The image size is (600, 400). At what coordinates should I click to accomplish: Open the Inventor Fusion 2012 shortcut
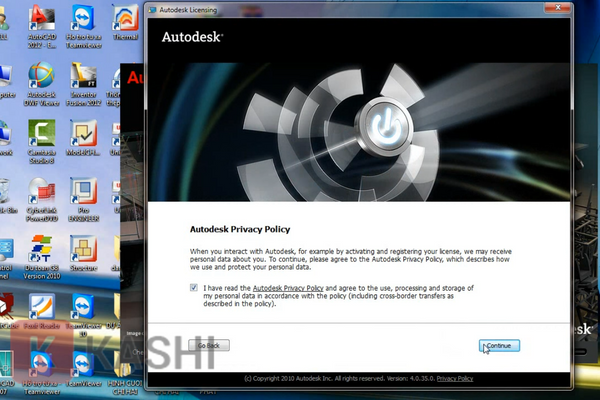tap(82, 80)
